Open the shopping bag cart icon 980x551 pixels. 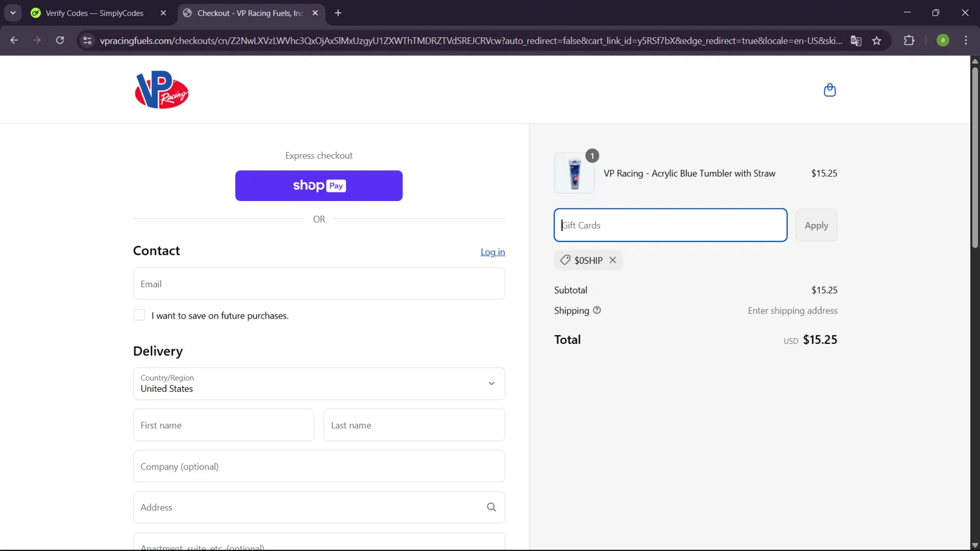click(830, 90)
